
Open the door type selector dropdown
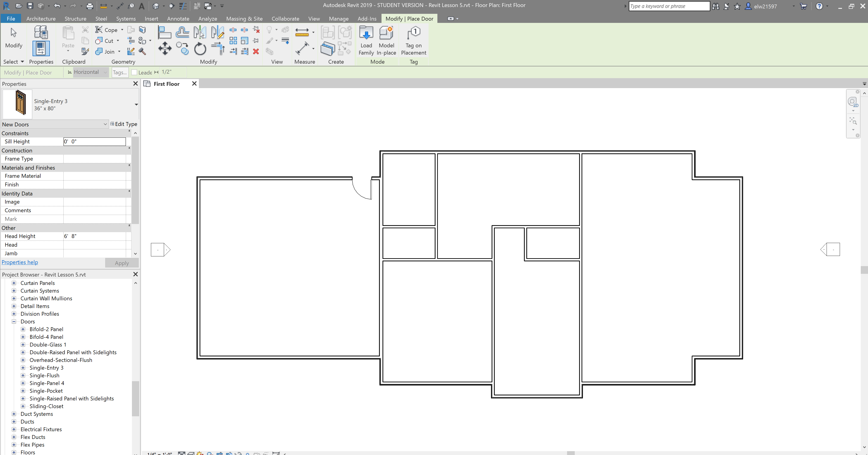click(x=136, y=105)
